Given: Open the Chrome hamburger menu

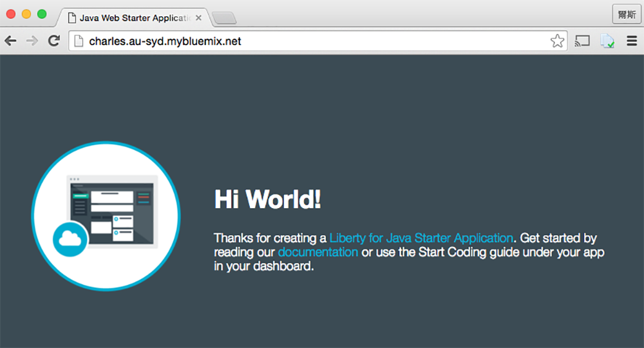Looking at the screenshot, I should [x=631, y=42].
